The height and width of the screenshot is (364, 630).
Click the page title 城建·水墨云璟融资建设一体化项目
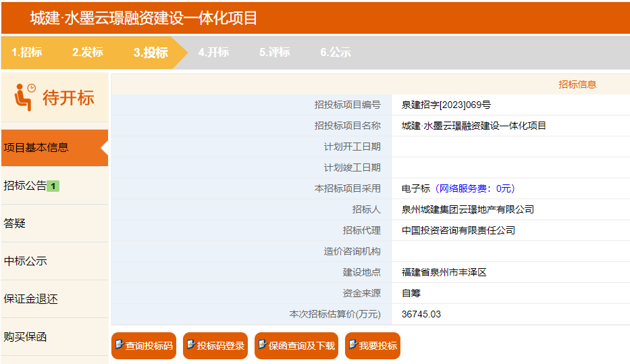point(143,18)
